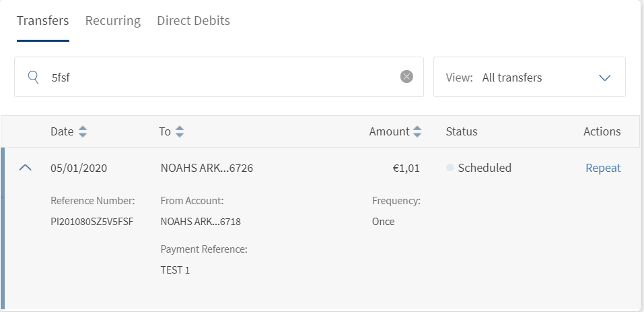Click the Status column header
This screenshot has width=644, height=312.
(462, 132)
